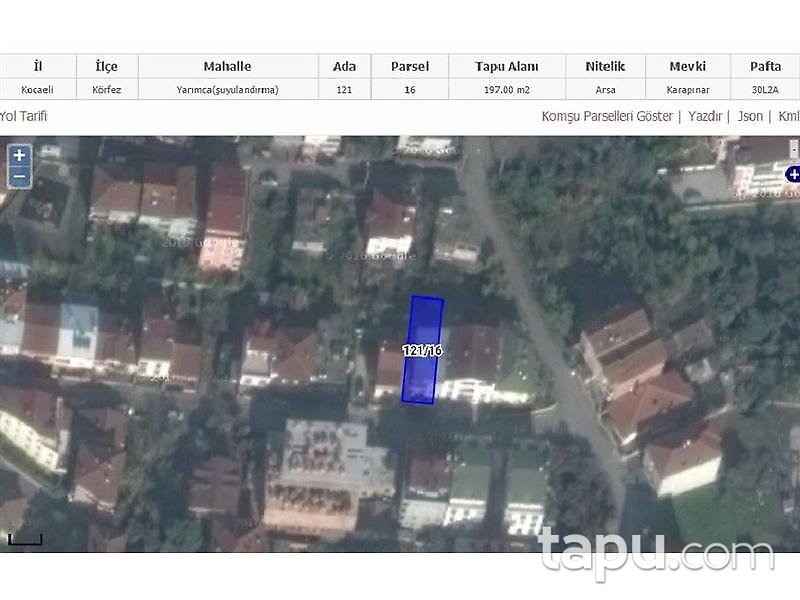Click the Parsel column header

[410, 66]
